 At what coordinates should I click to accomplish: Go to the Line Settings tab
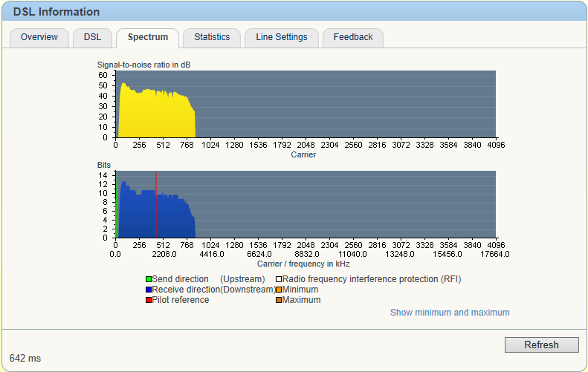282,37
